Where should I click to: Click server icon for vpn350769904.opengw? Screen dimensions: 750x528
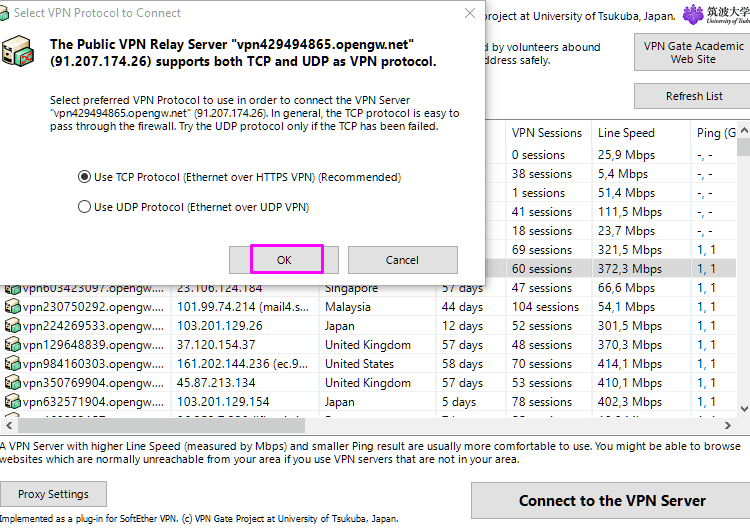coord(12,383)
